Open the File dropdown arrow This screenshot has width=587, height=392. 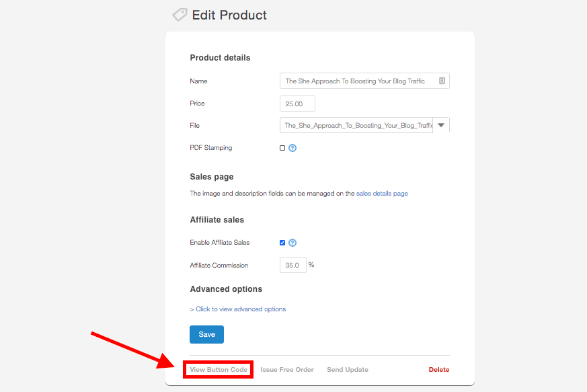[441, 125]
